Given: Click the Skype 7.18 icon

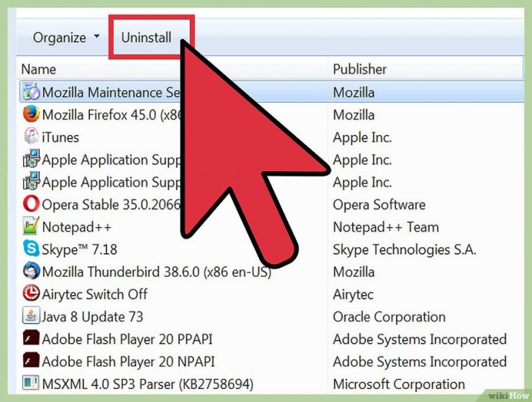Looking at the screenshot, I should tap(31, 249).
